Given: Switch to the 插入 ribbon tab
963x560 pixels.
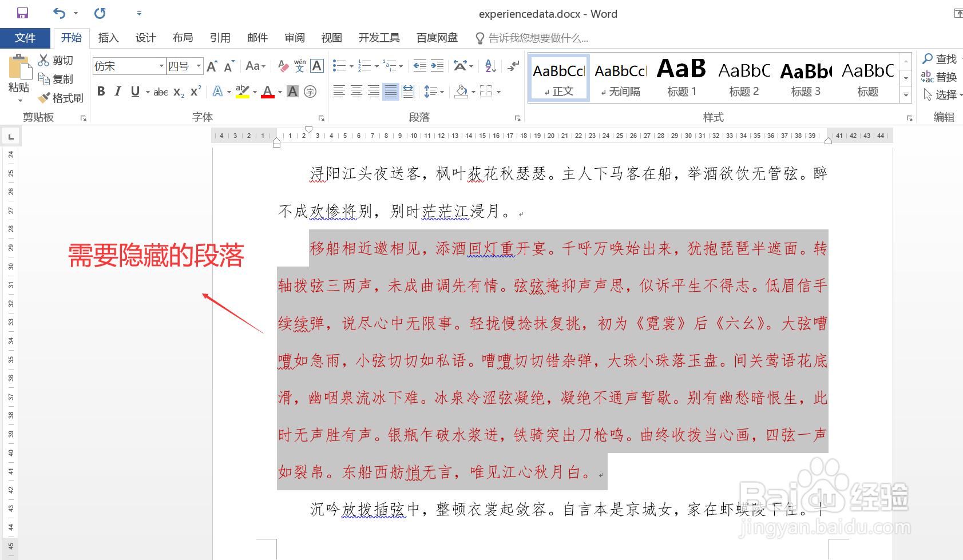Looking at the screenshot, I should point(108,38).
